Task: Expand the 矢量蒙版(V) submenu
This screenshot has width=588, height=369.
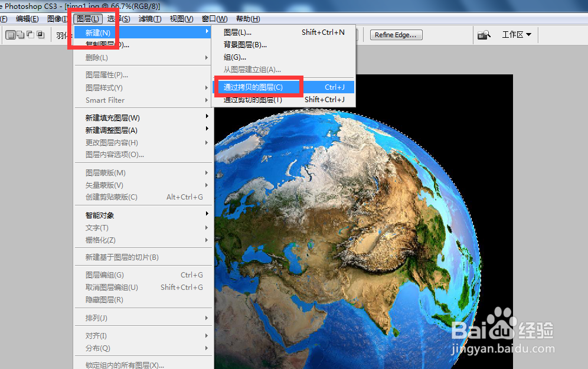Action: pos(143,185)
